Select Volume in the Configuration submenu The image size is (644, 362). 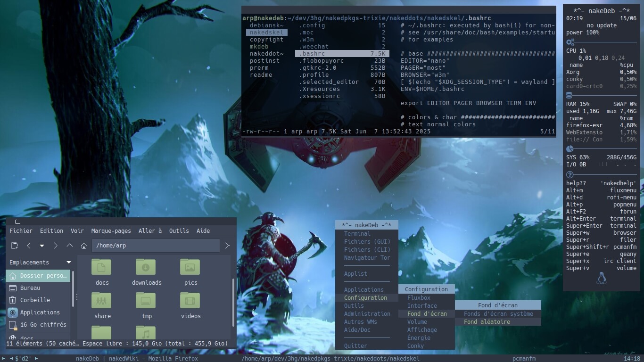click(x=417, y=322)
